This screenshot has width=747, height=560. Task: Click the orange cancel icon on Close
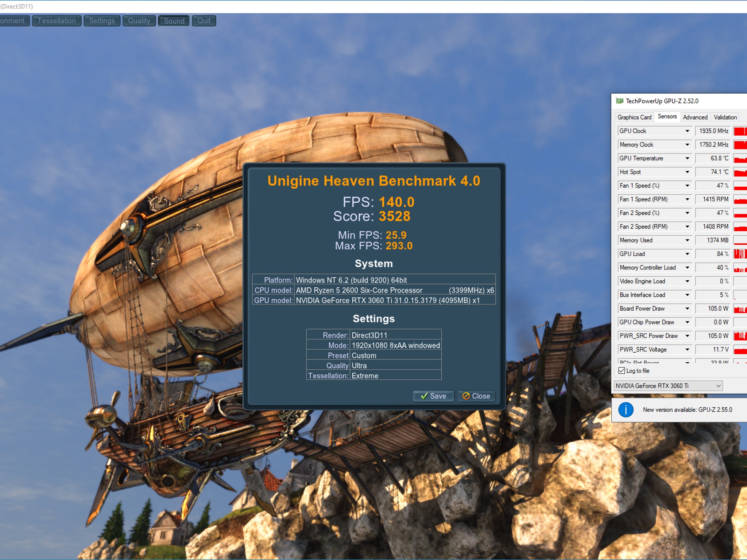pyautogui.click(x=466, y=396)
